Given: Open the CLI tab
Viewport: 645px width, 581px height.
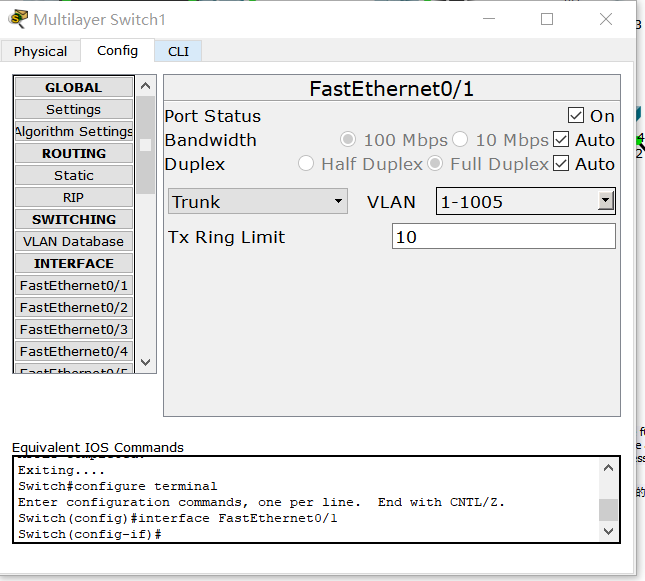Looking at the screenshot, I should tap(178, 51).
